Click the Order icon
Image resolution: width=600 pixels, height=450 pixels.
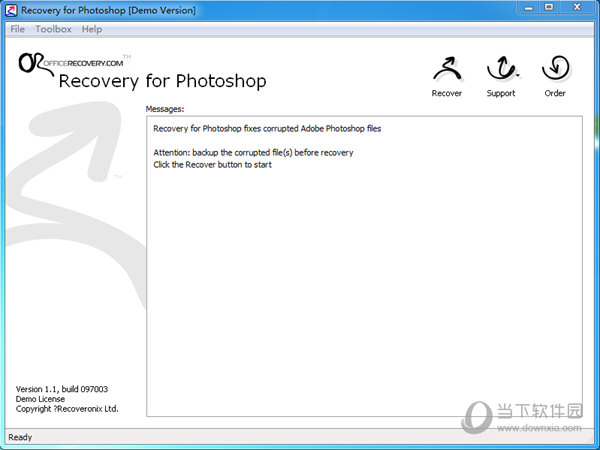(556, 68)
